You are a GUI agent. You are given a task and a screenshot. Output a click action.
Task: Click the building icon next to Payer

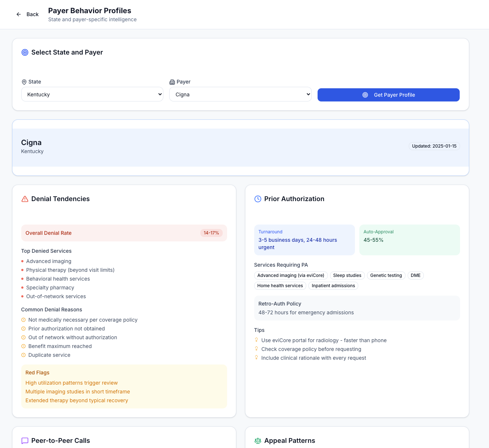(x=172, y=82)
